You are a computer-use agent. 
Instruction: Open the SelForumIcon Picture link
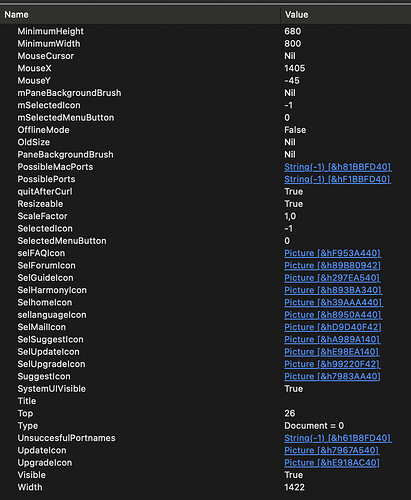pyautogui.click(x=332, y=266)
